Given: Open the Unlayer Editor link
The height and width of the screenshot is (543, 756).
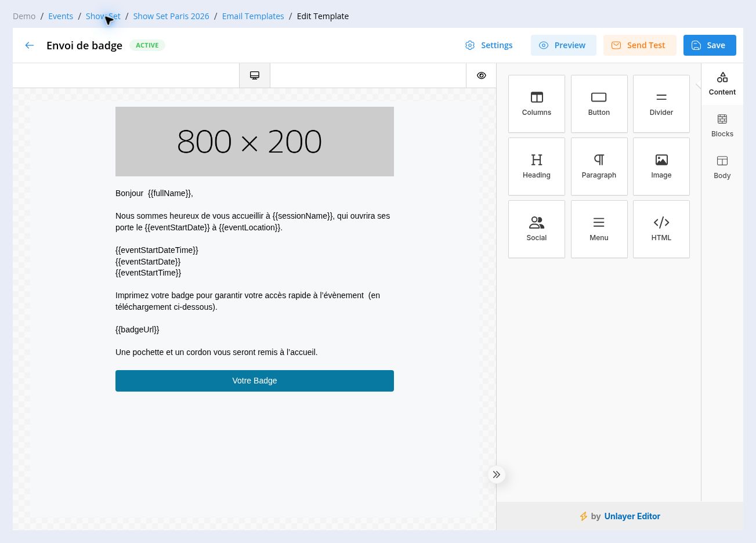Looking at the screenshot, I should click(x=632, y=516).
